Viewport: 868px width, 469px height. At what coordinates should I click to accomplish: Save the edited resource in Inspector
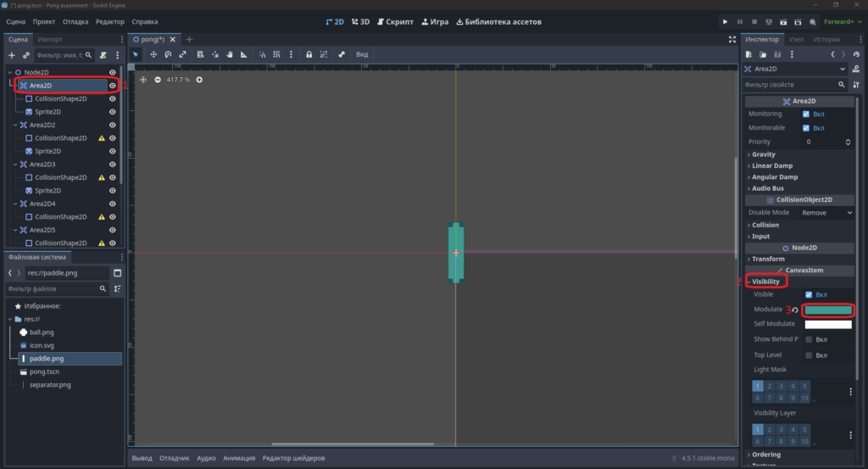coord(777,54)
